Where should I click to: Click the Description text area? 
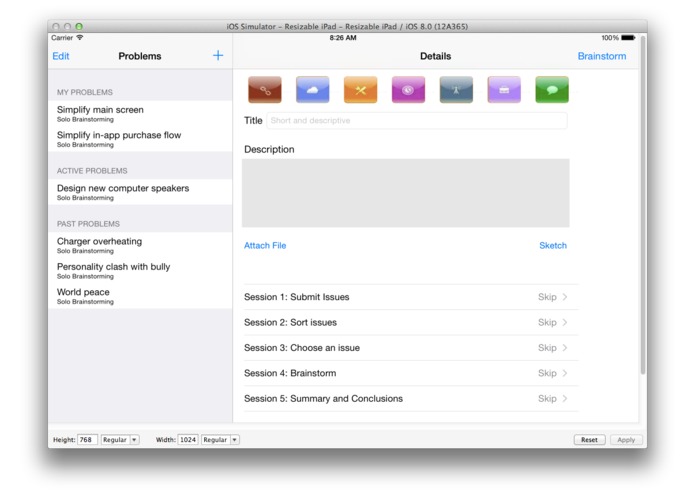[406, 193]
